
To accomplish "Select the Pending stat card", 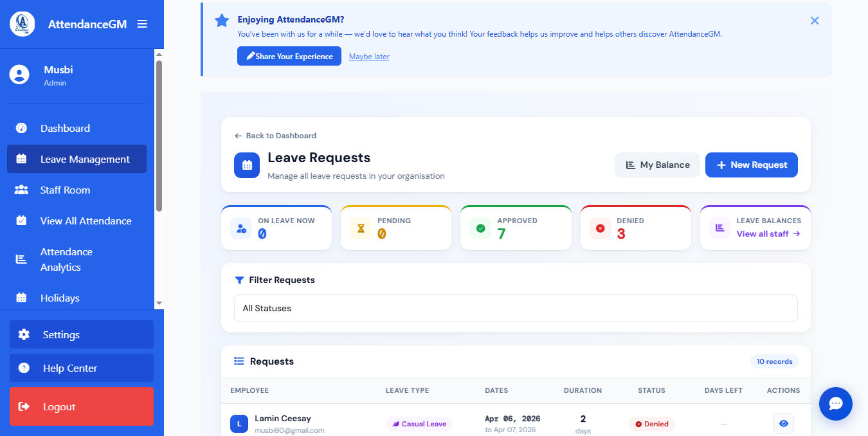I will [396, 228].
